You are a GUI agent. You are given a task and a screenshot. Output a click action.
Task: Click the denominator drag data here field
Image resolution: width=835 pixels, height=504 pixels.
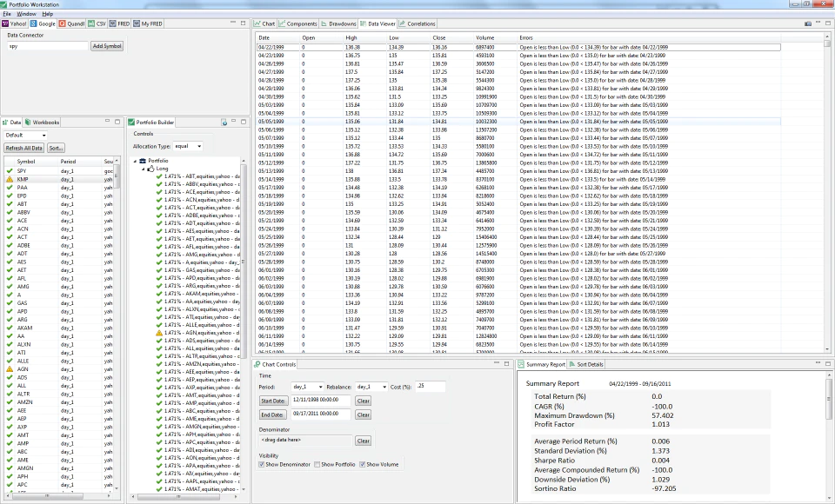click(305, 441)
